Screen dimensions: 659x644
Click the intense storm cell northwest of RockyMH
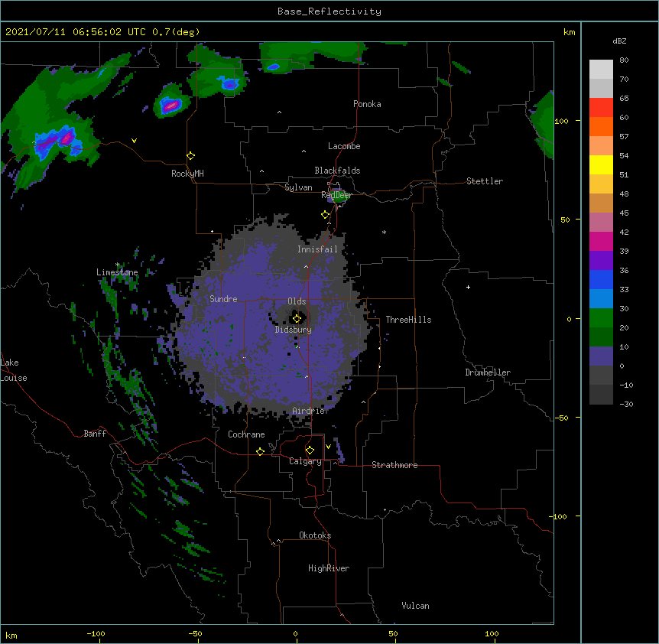point(170,105)
